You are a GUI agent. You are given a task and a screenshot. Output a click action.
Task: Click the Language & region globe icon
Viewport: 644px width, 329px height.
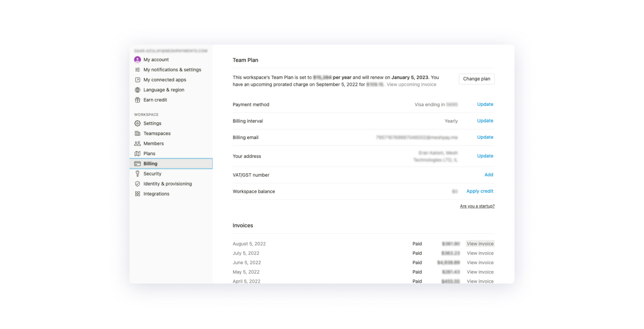tap(137, 90)
